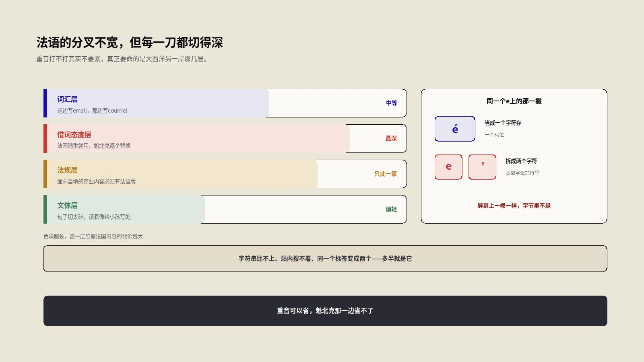Image resolution: width=644 pixels, height=362 pixels.
Task: Click the 只此一家 label
Action: 386,174
